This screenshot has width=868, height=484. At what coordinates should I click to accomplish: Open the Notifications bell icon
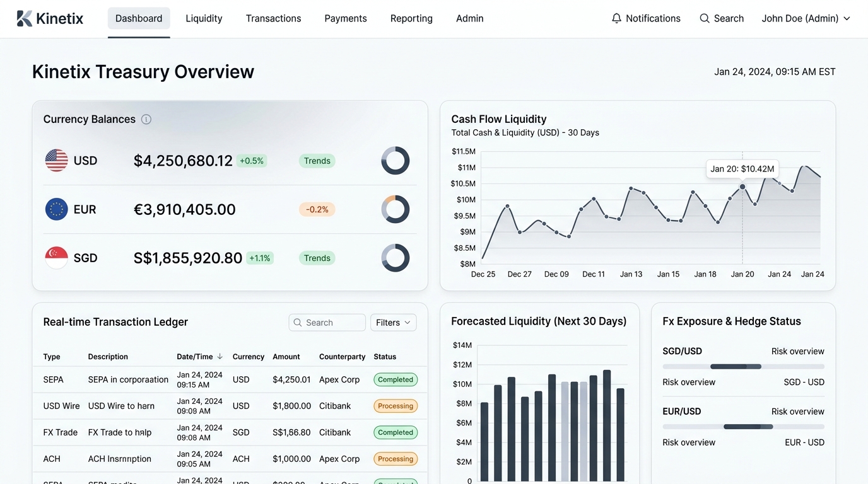coord(616,18)
